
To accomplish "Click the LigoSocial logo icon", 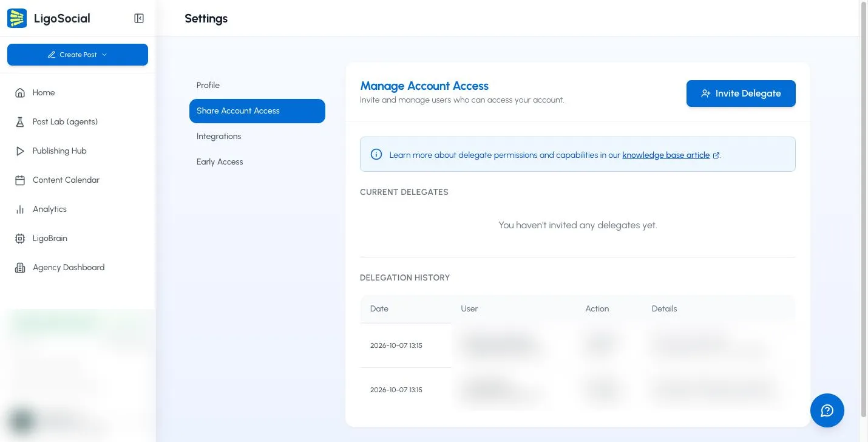I will (x=17, y=18).
